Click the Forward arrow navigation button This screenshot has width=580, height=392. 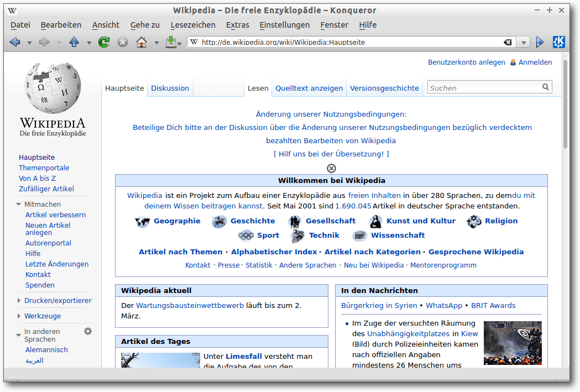(x=44, y=42)
